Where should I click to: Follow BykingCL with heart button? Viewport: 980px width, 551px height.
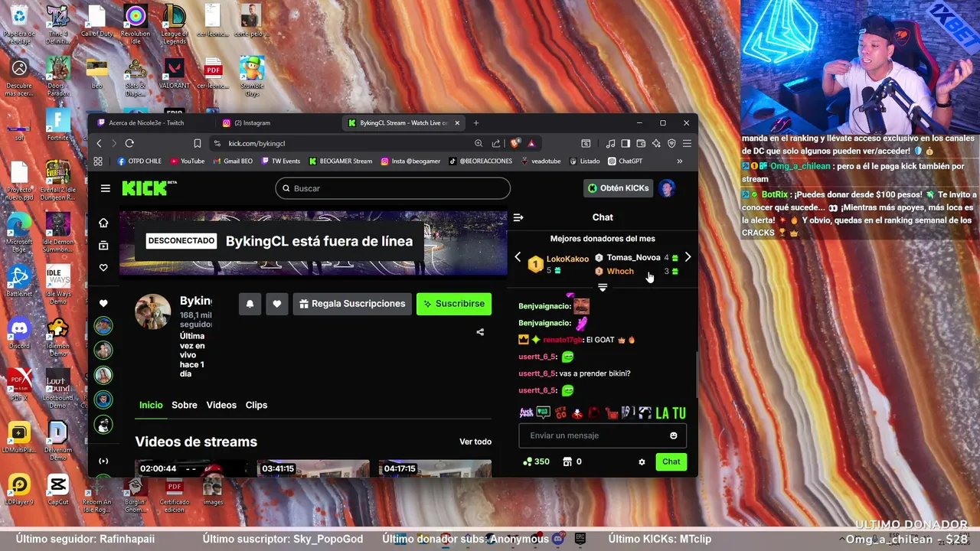(x=276, y=304)
